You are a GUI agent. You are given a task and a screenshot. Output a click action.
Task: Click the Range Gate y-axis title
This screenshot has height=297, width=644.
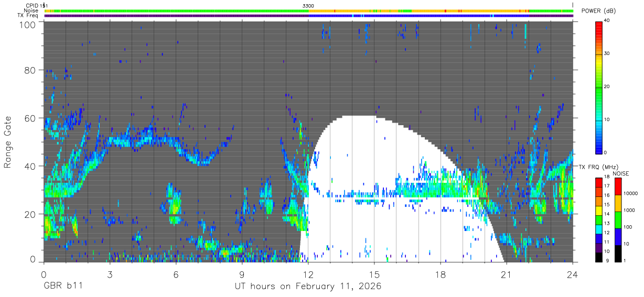pos(8,141)
